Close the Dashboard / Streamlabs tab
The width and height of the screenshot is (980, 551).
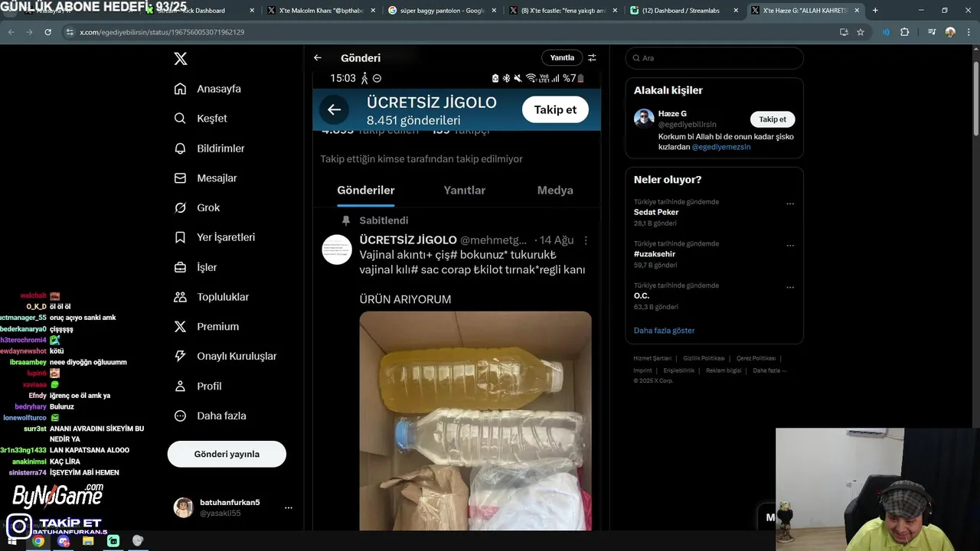736,11
